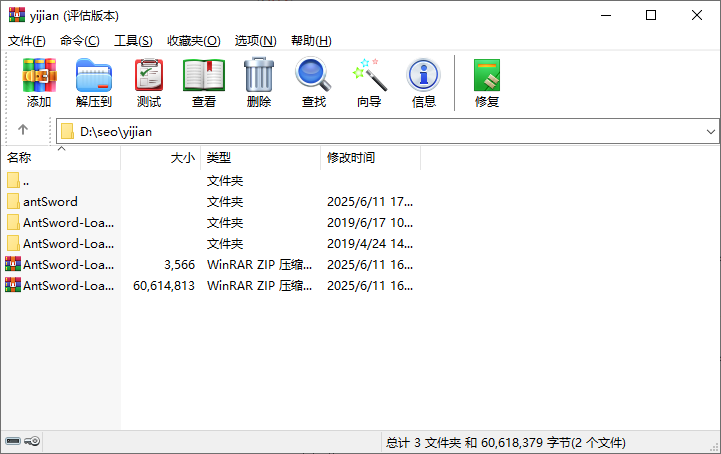Image resolution: width=721 pixels, height=454 pixels.
Task: Click the date 2025/6/11 17... cell
Action: pyautogui.click(x=370, y=201)
